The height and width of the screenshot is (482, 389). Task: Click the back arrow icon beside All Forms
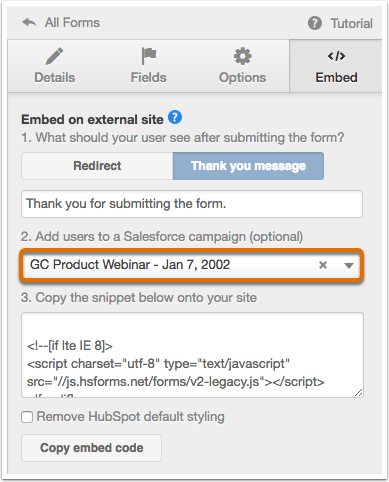29,23
